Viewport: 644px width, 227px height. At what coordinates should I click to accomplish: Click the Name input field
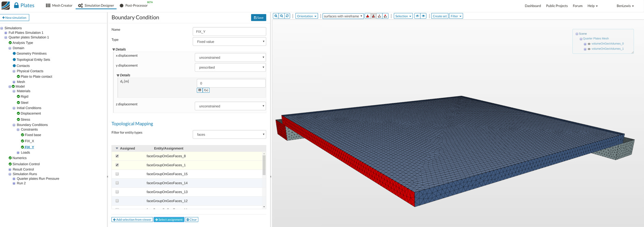229,31
